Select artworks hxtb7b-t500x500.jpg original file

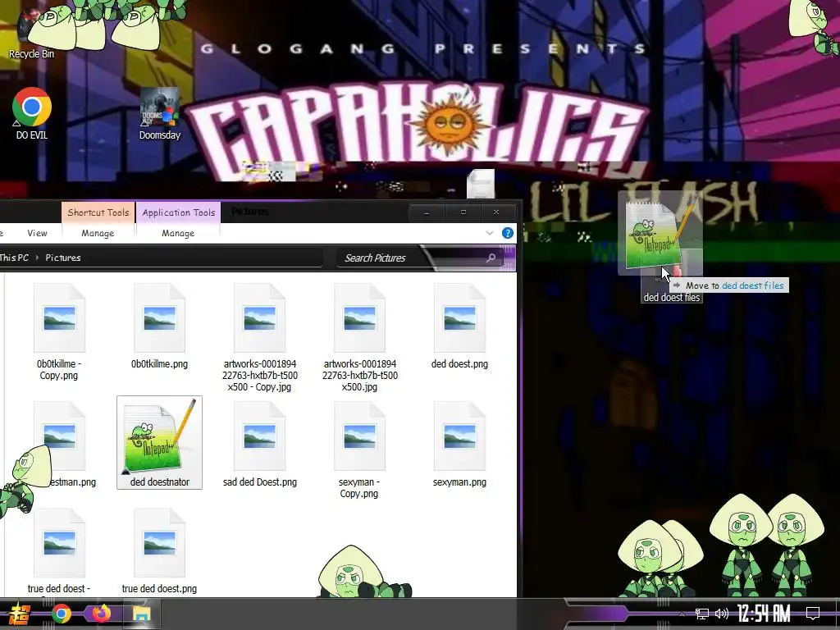359,337
